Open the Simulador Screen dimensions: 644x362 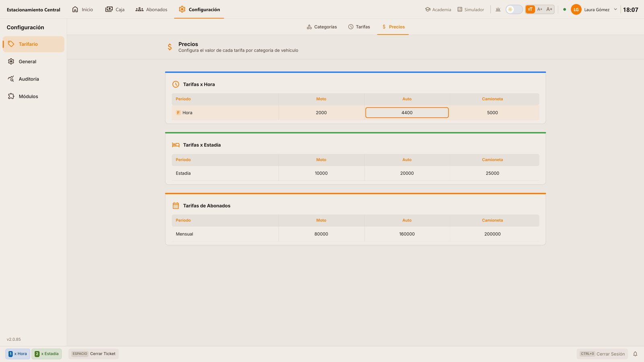click(x=471, y=9)
